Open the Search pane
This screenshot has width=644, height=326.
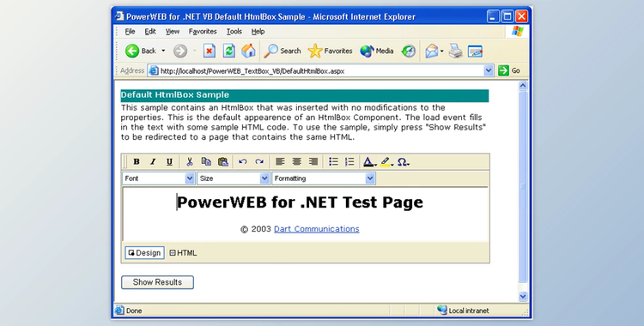[283, 51]
